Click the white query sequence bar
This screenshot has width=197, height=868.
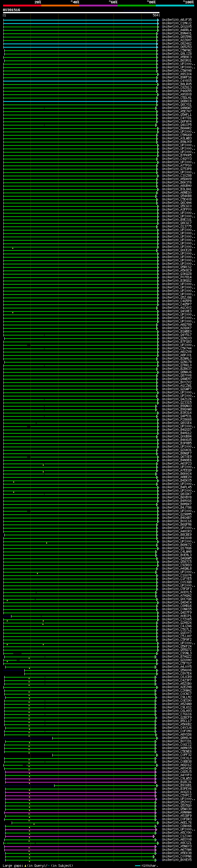[81, 13]
